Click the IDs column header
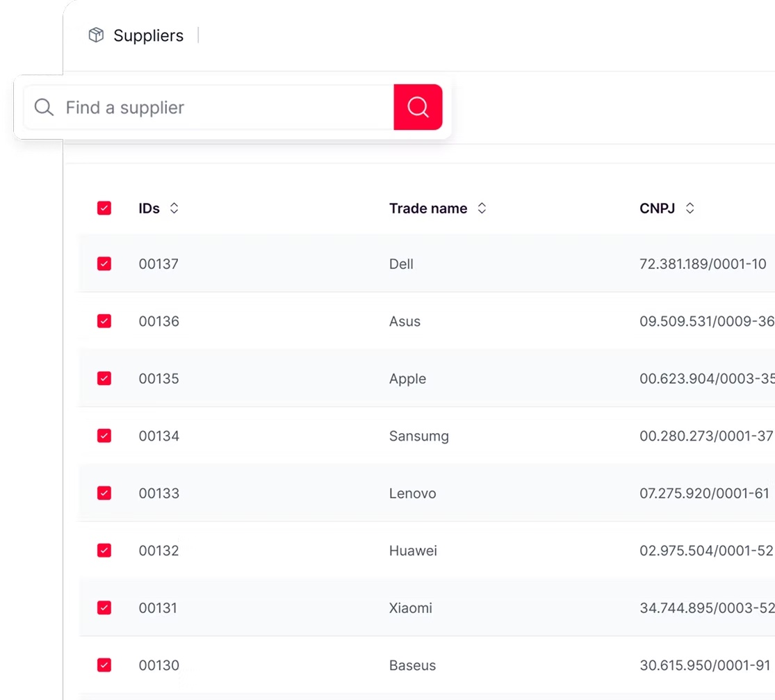Viewport: 775px width, 700px height. point(149,209)
